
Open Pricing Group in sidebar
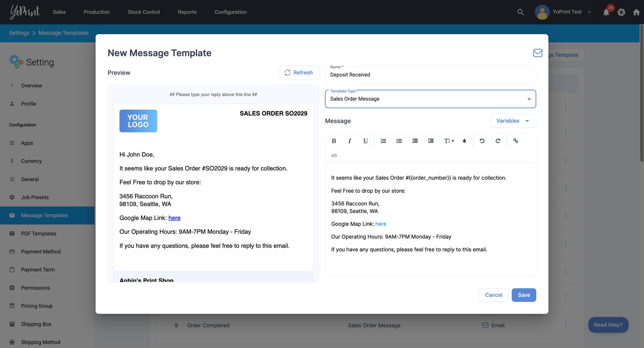[x=37, y=306]
